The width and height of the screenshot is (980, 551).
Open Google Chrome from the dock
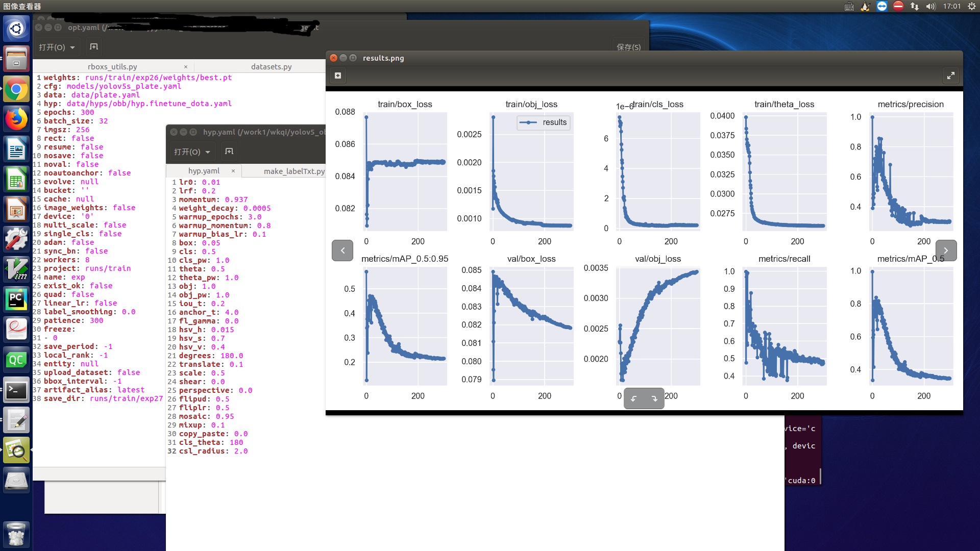point(16,90)
